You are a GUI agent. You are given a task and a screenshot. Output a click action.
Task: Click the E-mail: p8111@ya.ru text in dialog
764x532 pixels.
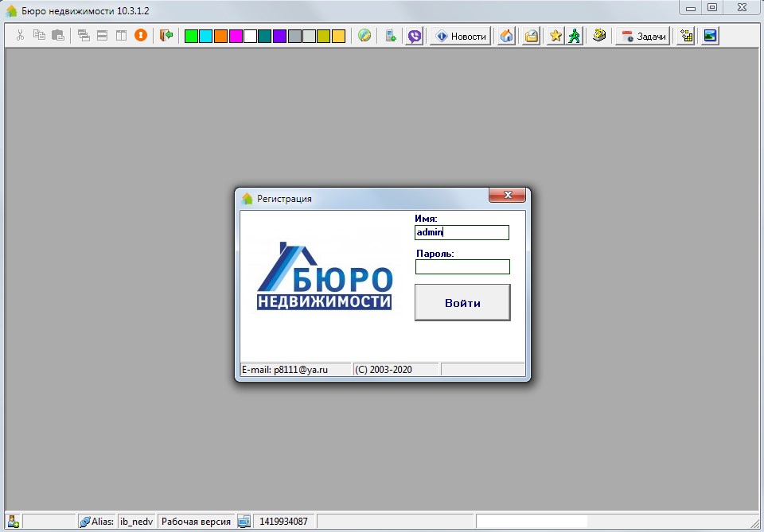coord(285,370)
